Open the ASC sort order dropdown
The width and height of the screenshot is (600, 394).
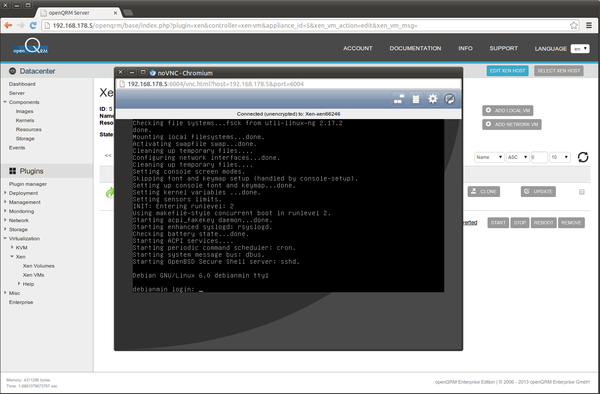(x=518, y=157)
